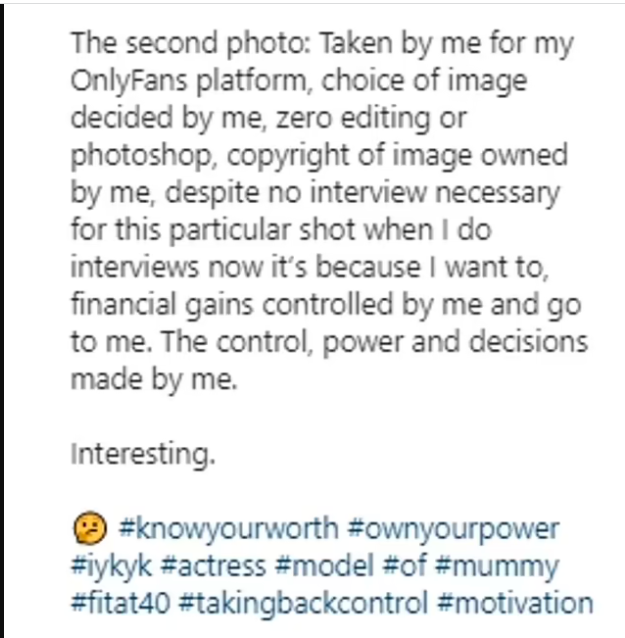
Task: Click the thinking face emoji
Action: [90, 528]
